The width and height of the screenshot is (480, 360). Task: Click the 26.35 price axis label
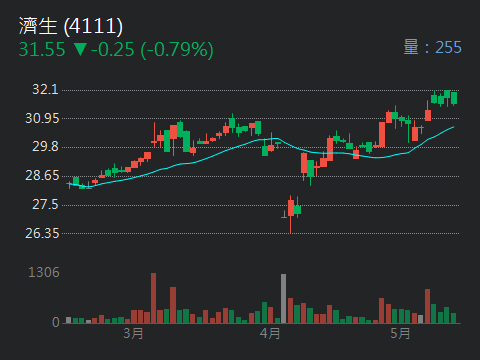click(42, 233)
